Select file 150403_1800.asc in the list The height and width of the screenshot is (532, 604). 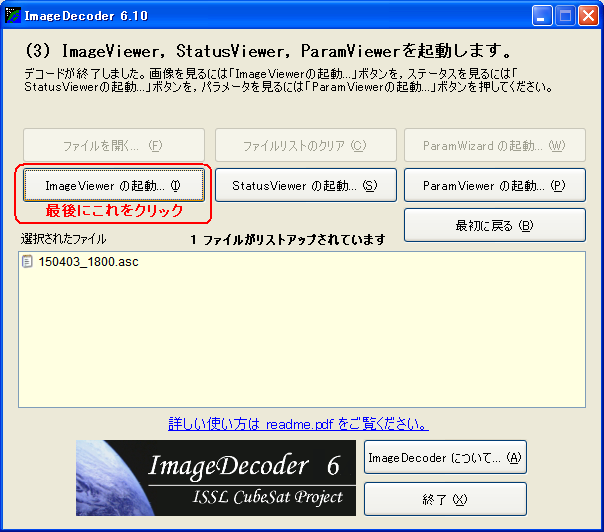88,262
